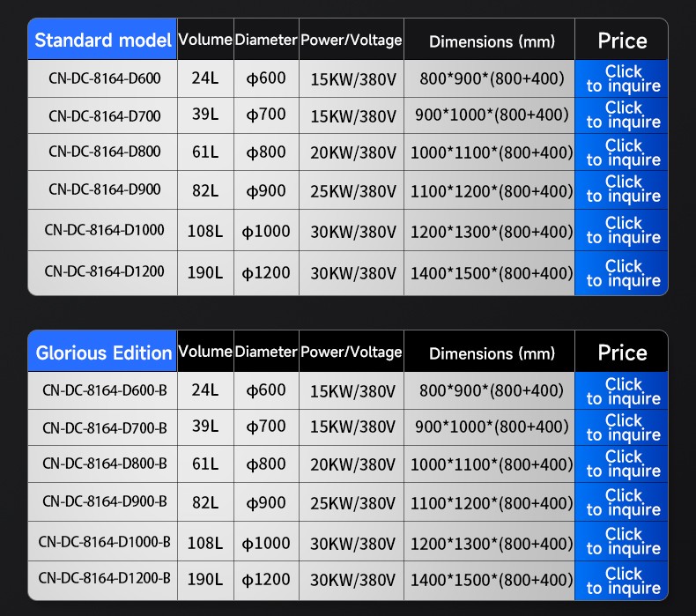Click dimensions 900*1000*(800+400) in Standard model table
Viewport: 696px width, 616px height.
tap(492, 115)
